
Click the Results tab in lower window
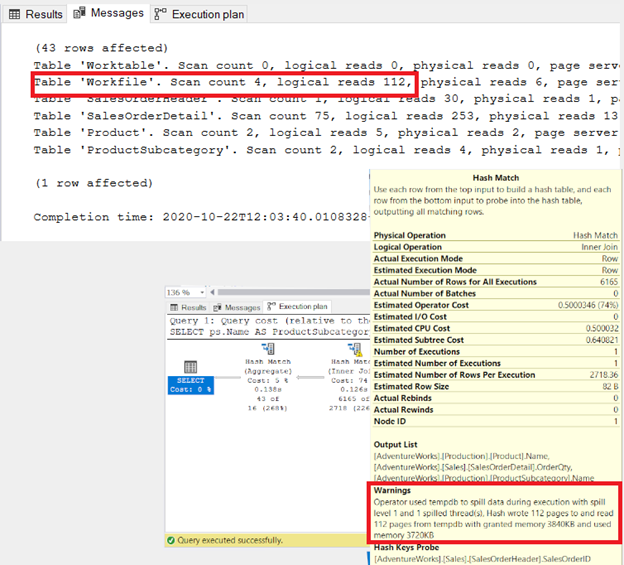pos(188,307)
